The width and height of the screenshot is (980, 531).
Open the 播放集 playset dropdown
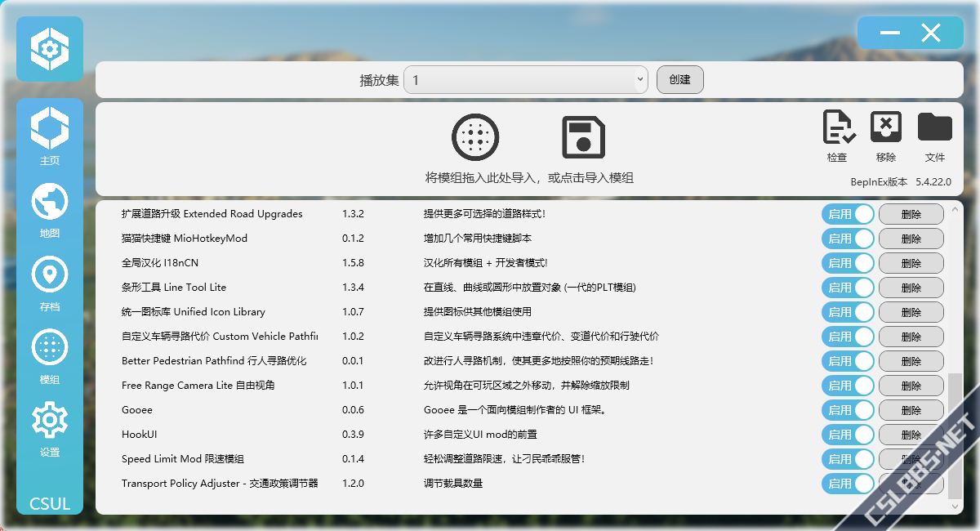(526, 80)
